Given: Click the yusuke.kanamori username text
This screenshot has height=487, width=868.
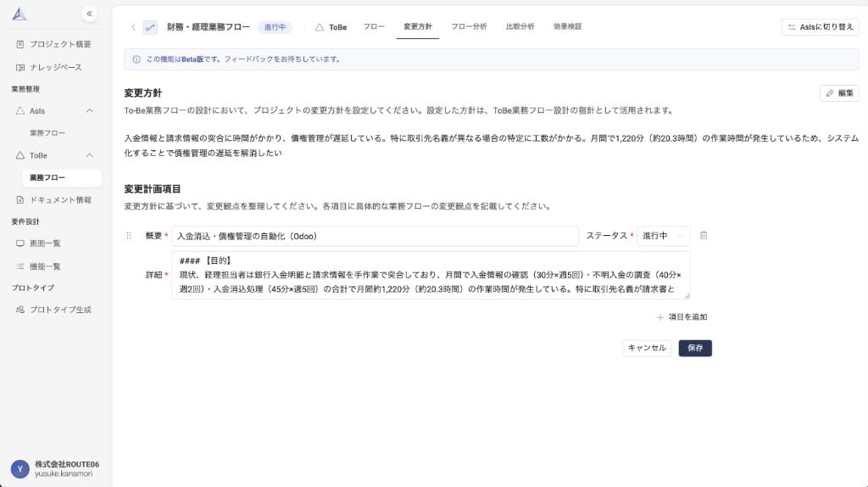Looking at the screenshot, I should [64, 474].
